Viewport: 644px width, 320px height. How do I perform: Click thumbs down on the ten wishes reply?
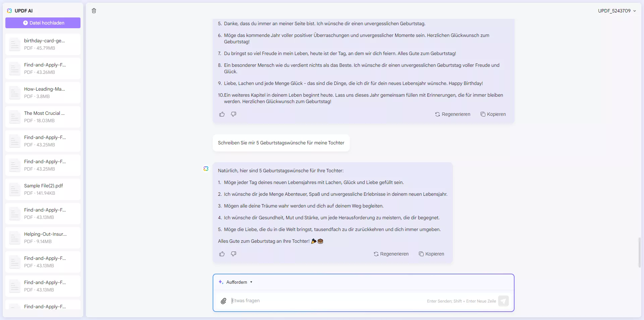234,114
